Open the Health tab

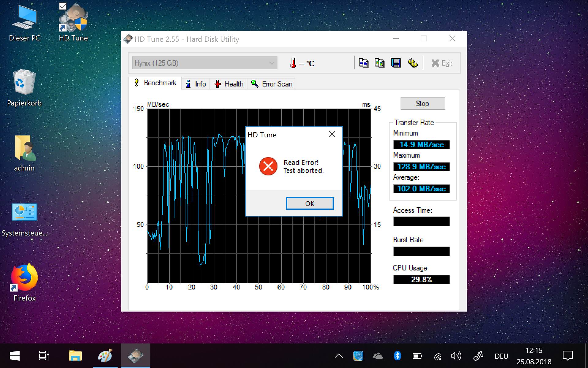pyautogui.click(x=228, y=84)
